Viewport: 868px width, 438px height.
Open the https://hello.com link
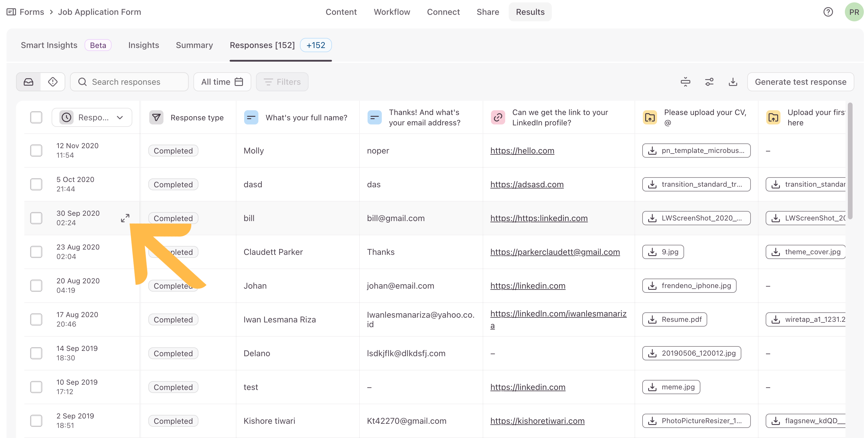pyautogui.click(x=522, y=151)
